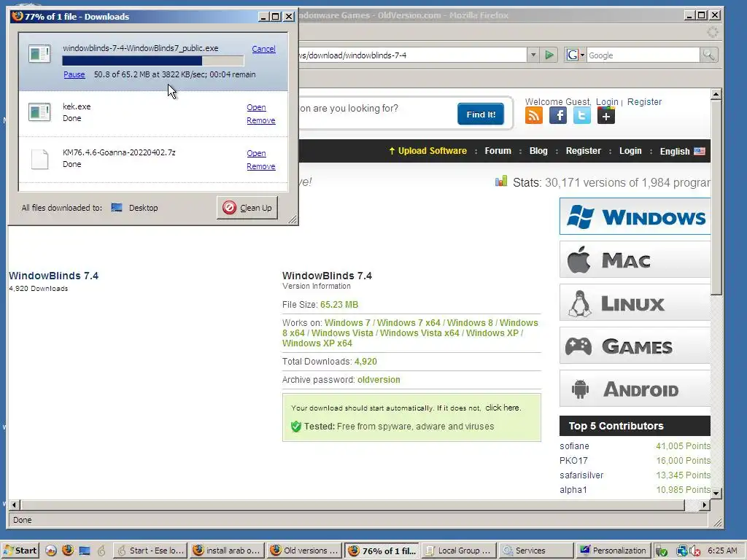Click Show Desktop quick launch icon

click(x=85, y=551)
